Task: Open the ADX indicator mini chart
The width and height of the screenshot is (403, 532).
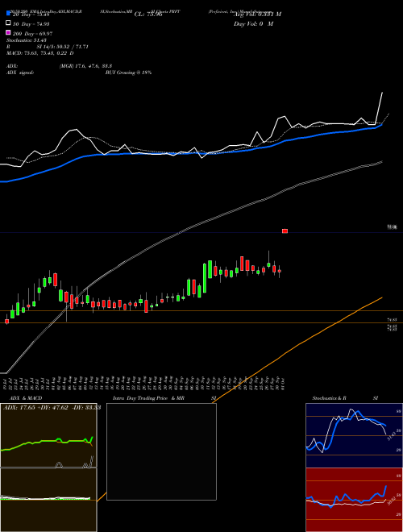Action: click(48, 435)
